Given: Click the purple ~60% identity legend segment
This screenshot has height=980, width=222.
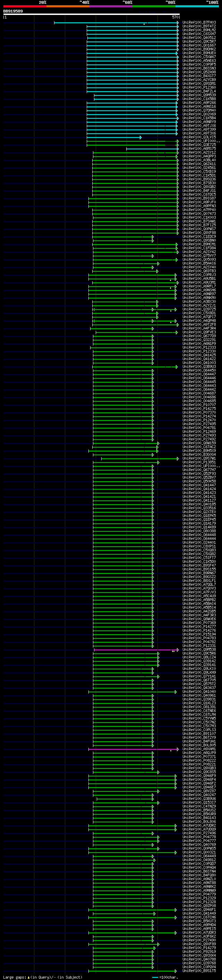Looking at the screenshot, I should (x=111, y=6).
